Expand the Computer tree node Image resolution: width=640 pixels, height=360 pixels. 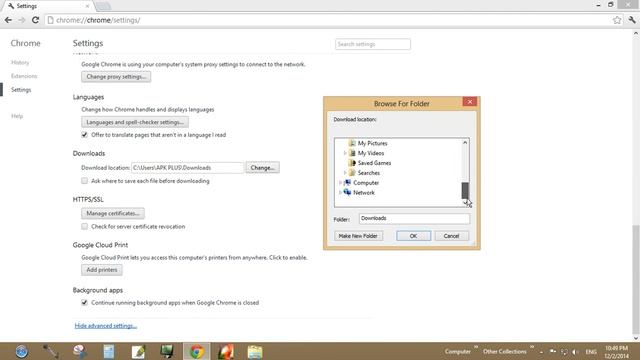[x=340, y=183]
